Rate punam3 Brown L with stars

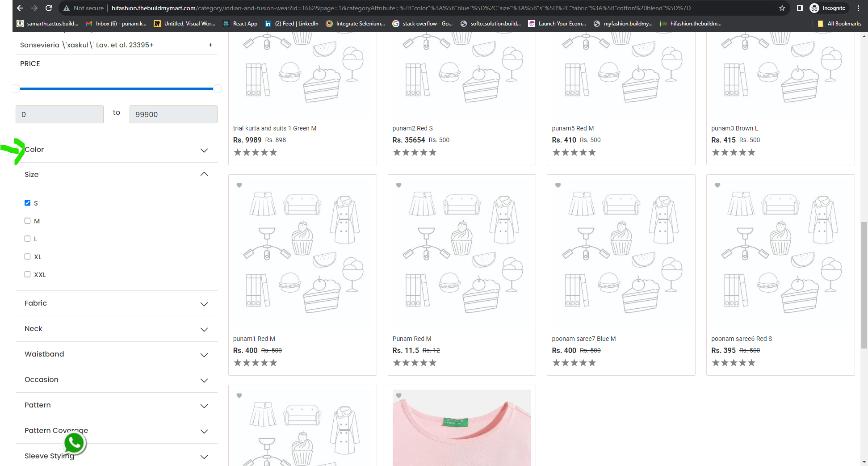pyautogui.click(x=734, y=152)
